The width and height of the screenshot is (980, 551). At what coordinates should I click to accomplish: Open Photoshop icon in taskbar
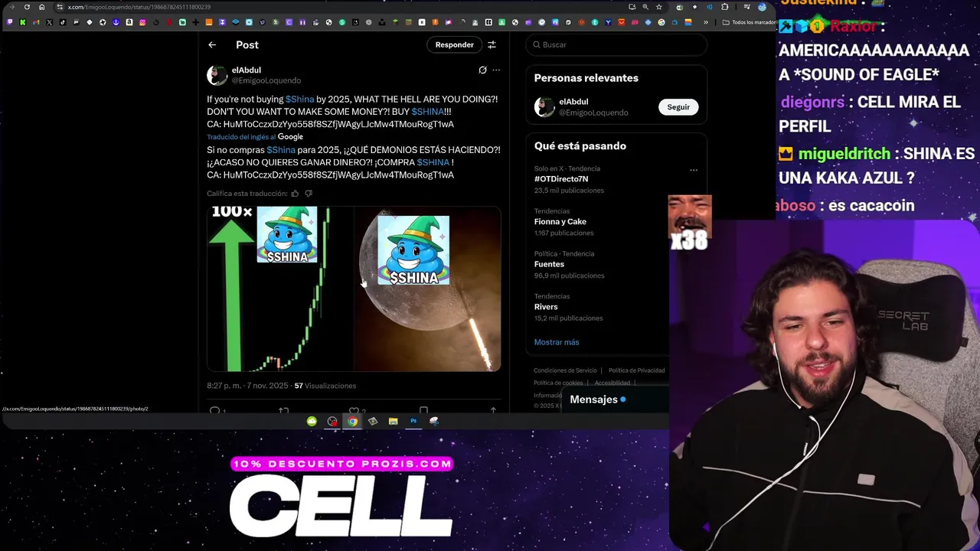[413, 421]
